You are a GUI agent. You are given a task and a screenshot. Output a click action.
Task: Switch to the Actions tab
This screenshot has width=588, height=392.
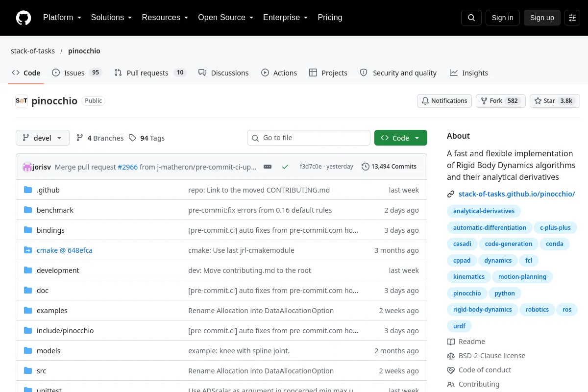[279, 73]
